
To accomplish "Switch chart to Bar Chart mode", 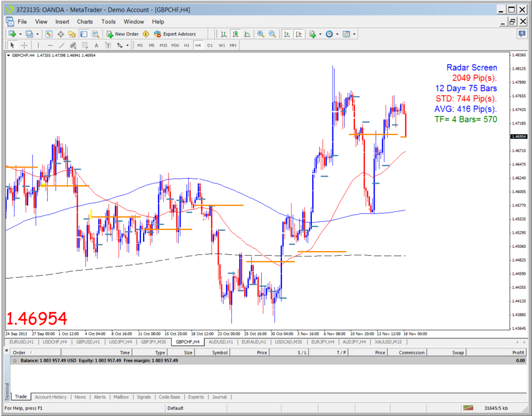I will click(x=223, y=34).
